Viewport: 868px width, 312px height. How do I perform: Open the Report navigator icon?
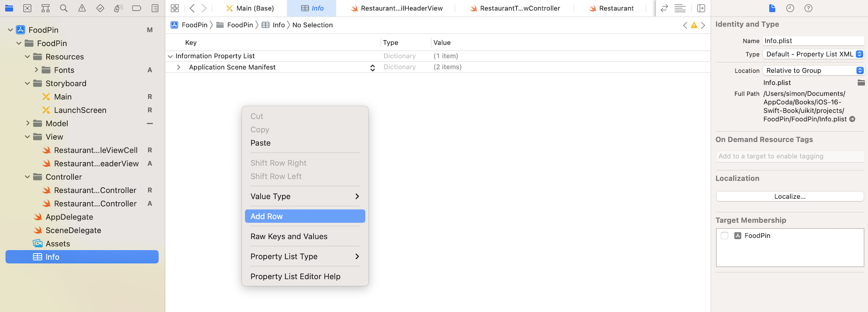click(155, 8)
